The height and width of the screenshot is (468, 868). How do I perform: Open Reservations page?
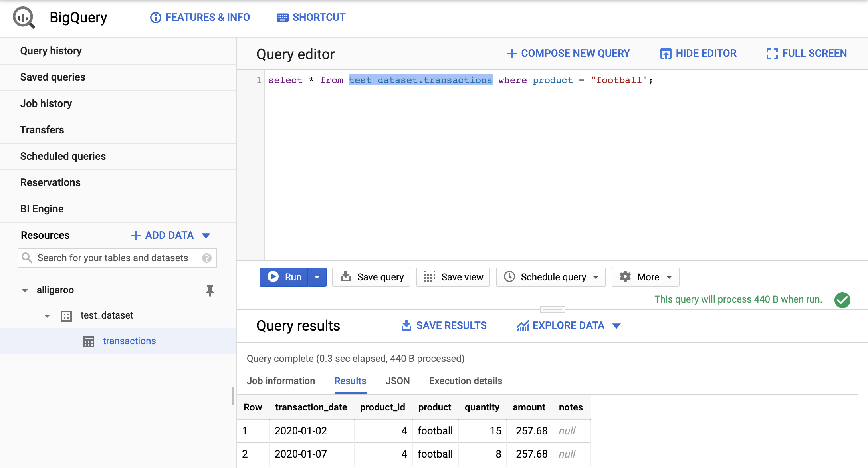pos(118,182)
